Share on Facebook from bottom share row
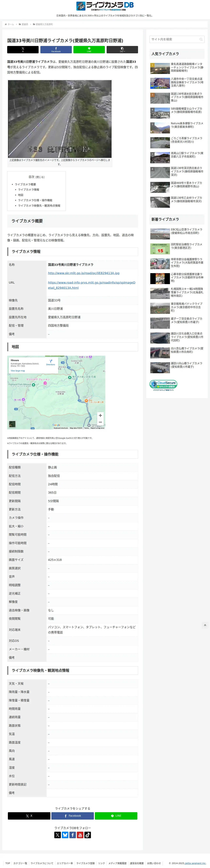Viewport: 210px width, 868px height. click(x=72, y=816)
